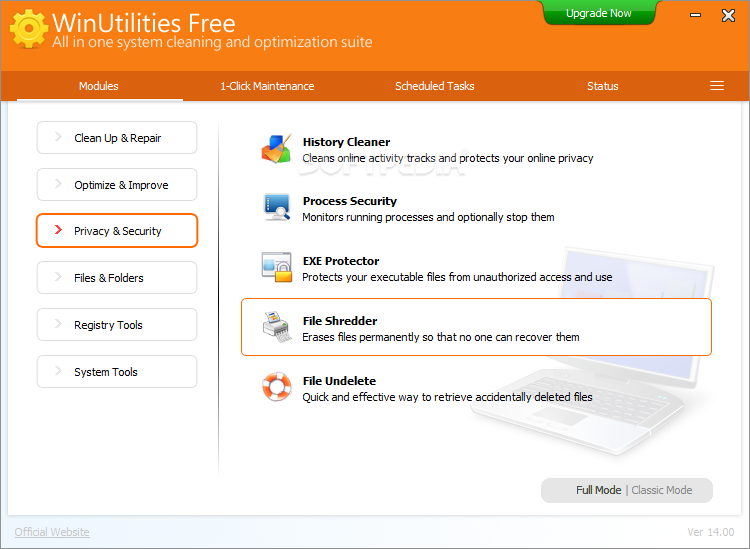Select the Files & Folders category label
This screenshot has width=750, height=549.
(x=109, y=278)
